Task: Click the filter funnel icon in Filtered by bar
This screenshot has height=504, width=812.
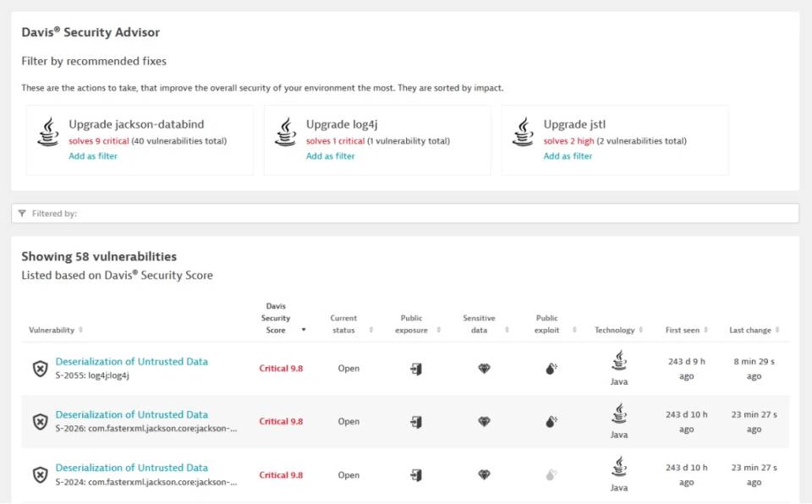Action: 22,213
